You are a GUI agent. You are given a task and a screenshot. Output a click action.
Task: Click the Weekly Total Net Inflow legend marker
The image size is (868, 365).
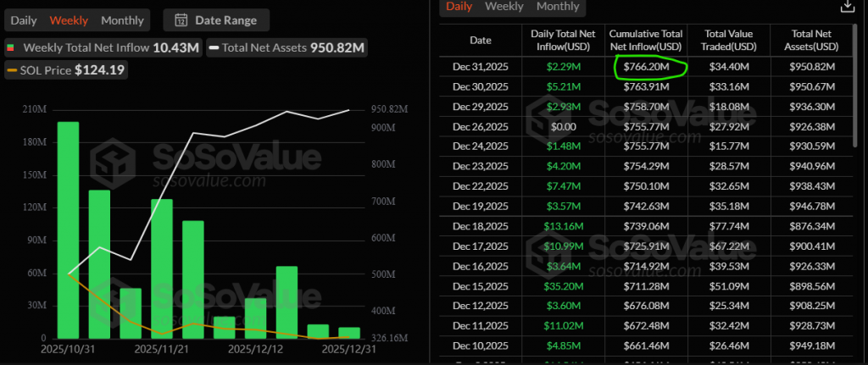click(13, 48)
